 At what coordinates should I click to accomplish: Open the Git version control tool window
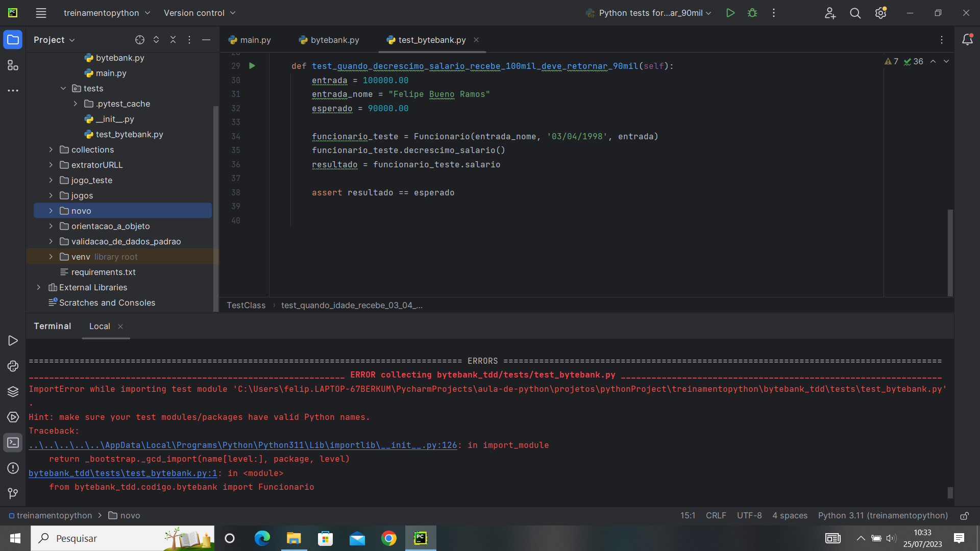coord(13,493)
